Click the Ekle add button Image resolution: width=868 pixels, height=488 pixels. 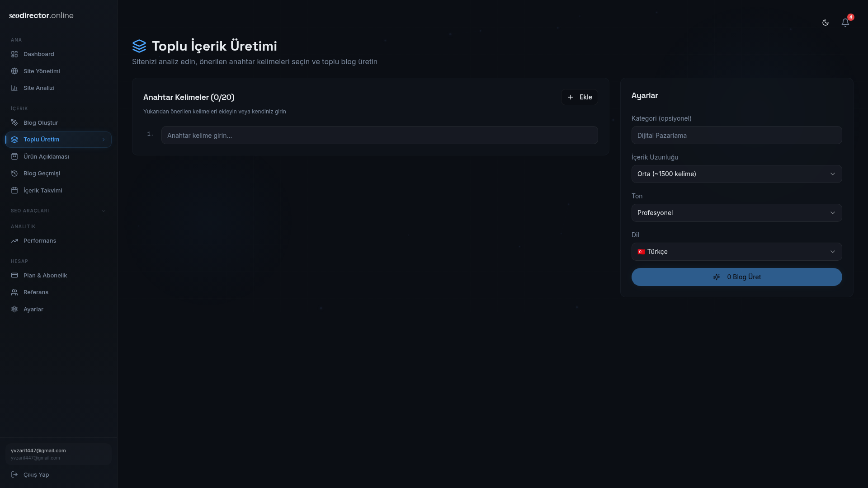(x=579, y=97)
